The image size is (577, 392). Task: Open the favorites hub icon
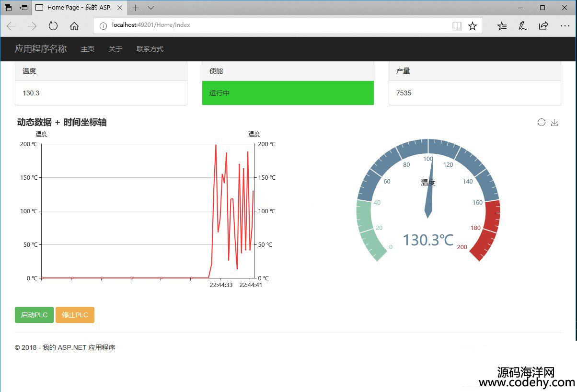click(x=502, y=26)
